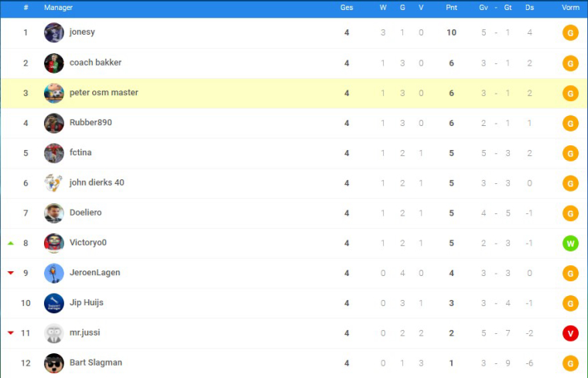Open Rubber890's avatar image

[x=53, y=123]
